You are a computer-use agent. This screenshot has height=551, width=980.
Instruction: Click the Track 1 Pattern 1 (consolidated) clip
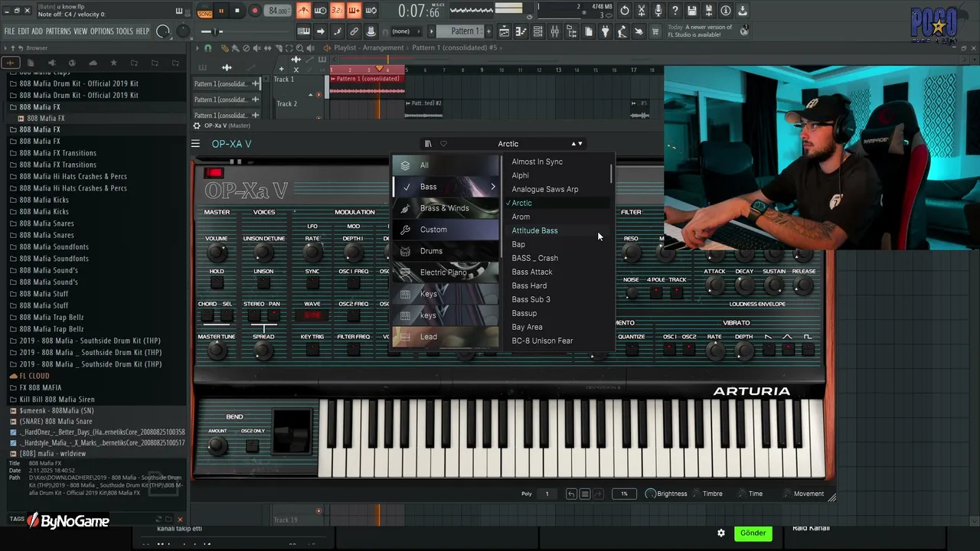point(367,84)
